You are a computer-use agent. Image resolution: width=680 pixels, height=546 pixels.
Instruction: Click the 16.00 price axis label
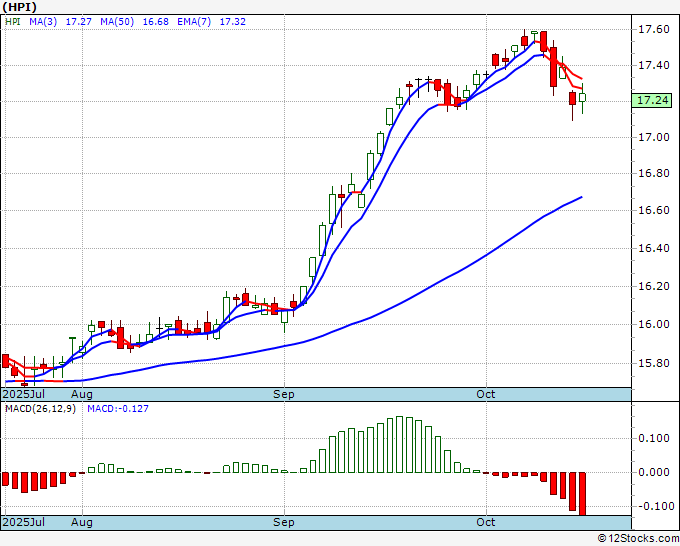click(654, 324)
